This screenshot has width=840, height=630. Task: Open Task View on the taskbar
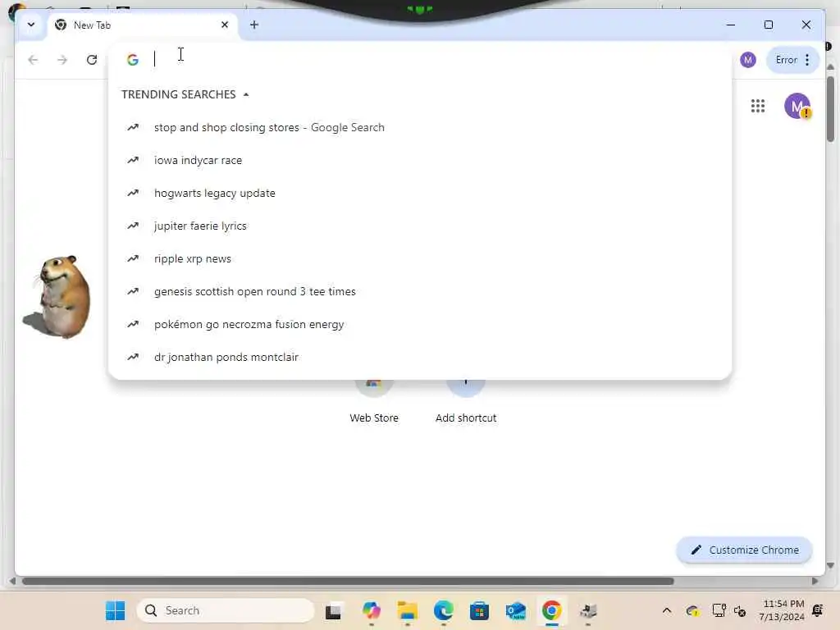[333, 610]
